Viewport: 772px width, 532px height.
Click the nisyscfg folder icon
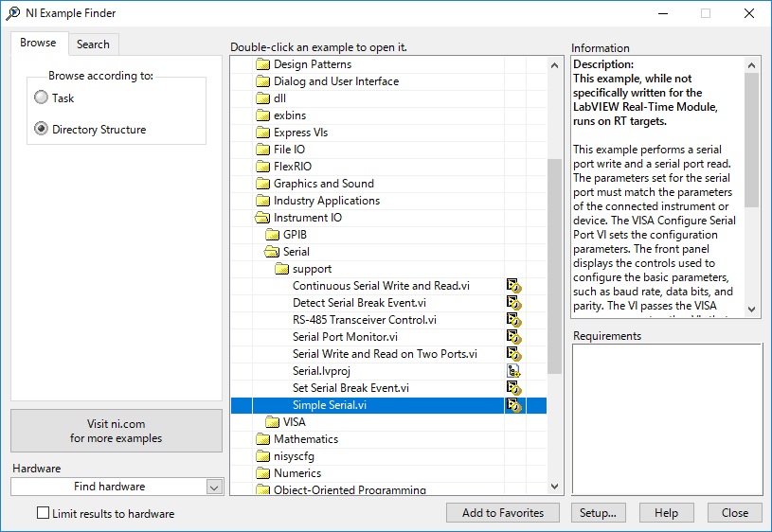pos(263,456)
